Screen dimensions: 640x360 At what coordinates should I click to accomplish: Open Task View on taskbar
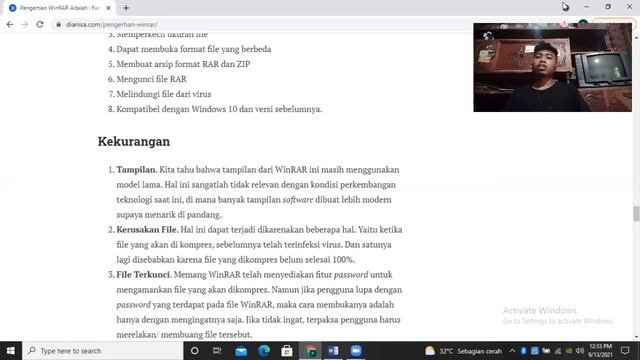point(217,351)
